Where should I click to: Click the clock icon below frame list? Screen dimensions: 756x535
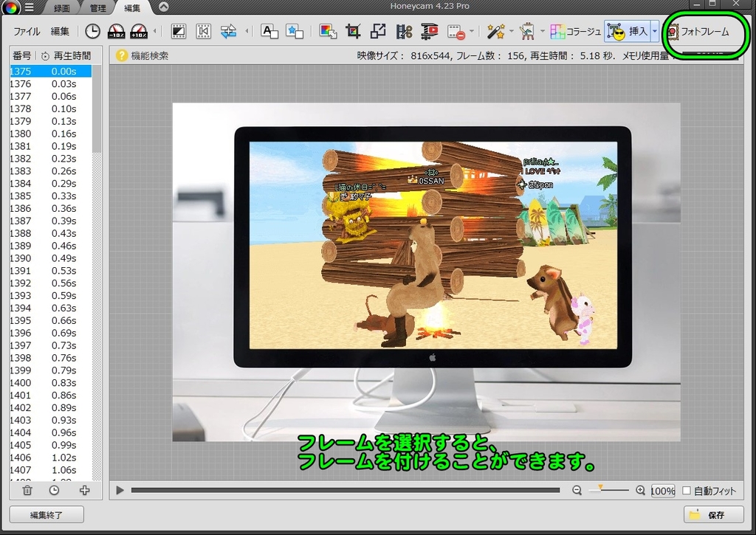(54, 490)
